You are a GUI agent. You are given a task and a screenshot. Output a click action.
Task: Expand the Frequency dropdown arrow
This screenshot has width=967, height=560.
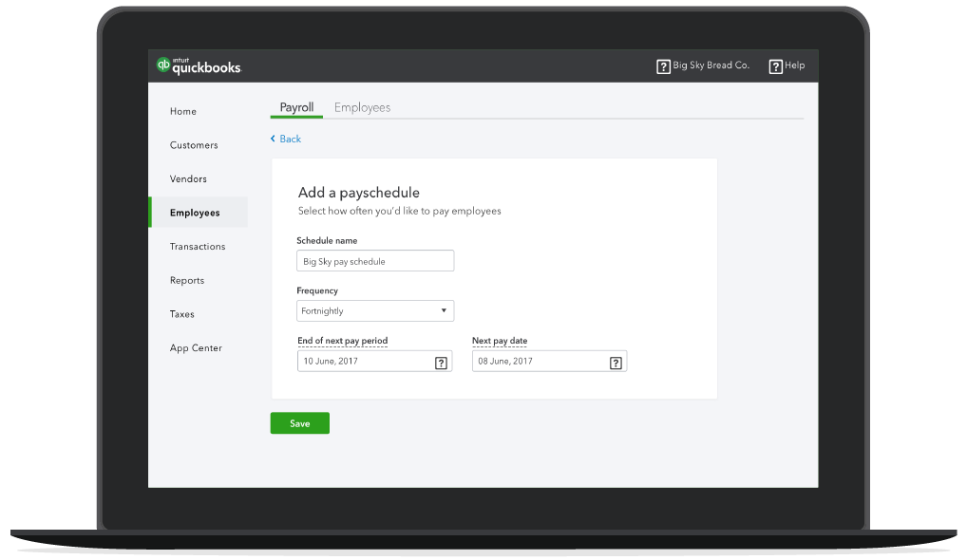click(x=443, y=311)
